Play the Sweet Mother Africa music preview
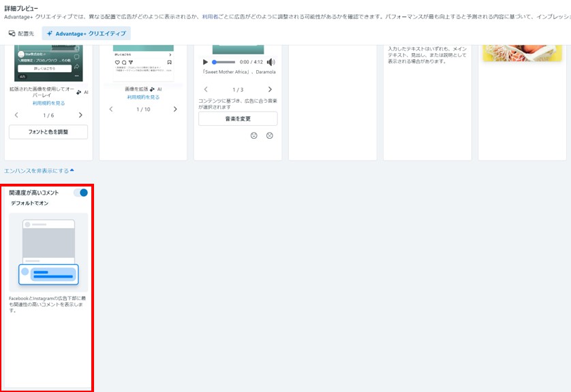 (205, 62)
